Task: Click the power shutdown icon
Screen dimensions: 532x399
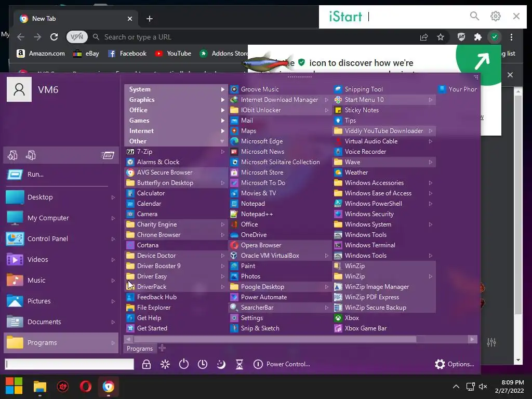Action: click(183, 364)
